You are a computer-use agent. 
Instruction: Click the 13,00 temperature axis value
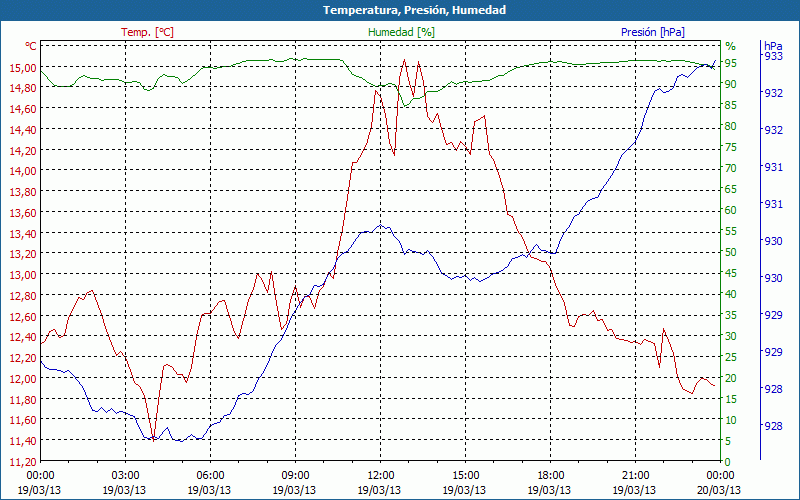tap(23, 275)
